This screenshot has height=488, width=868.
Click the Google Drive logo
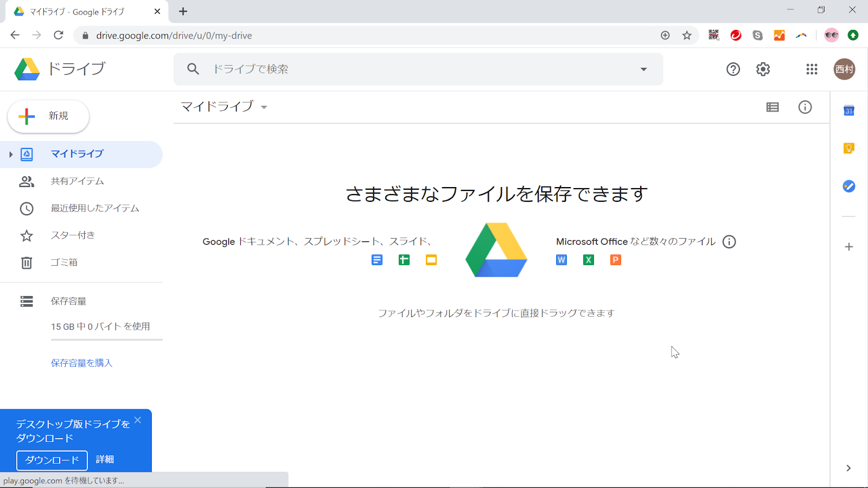[x=27, y=69]
